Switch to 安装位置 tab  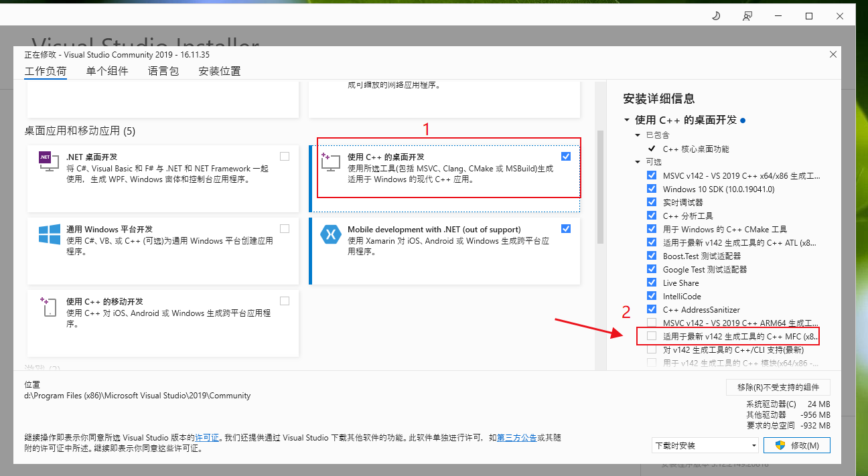click(220, 71)
